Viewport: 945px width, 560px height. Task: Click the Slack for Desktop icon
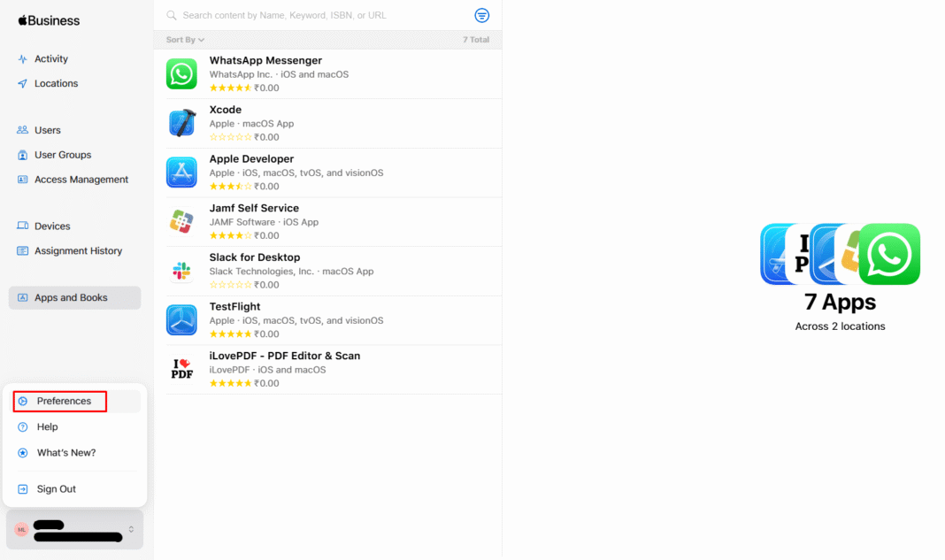[x=181, y=271]
